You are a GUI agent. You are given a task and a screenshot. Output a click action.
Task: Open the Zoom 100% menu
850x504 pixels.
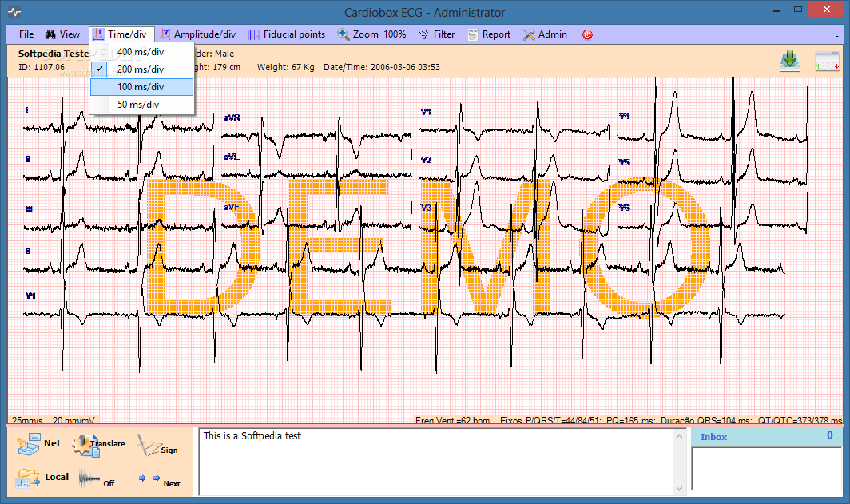(x=372, y=34)
